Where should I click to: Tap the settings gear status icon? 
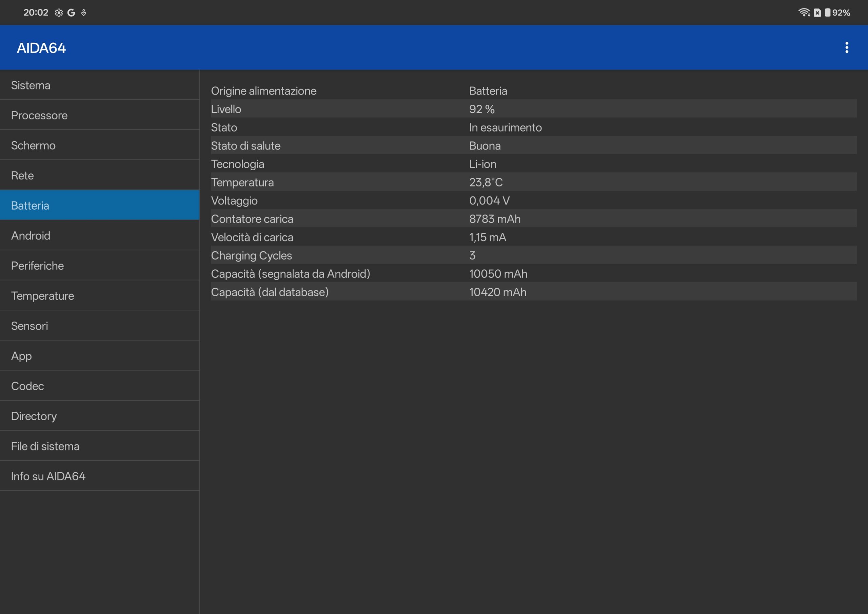[59, 13]
